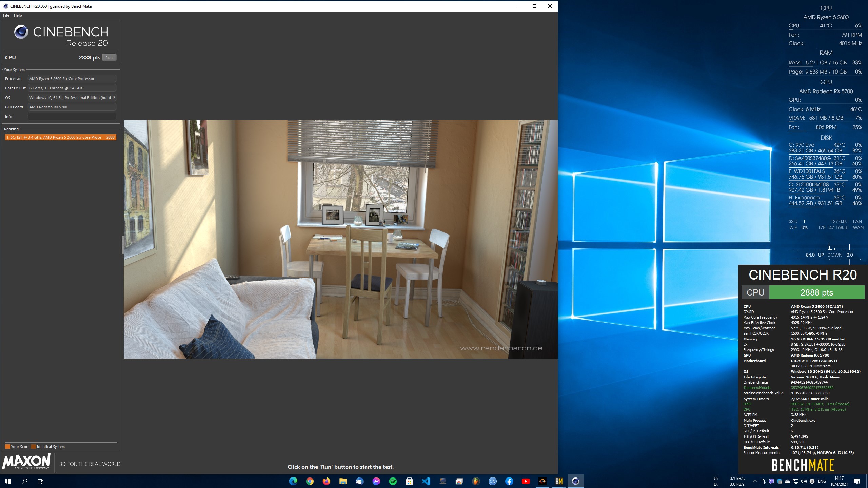Click the RAM 5.271 GB / 16 GB reading

826,63
